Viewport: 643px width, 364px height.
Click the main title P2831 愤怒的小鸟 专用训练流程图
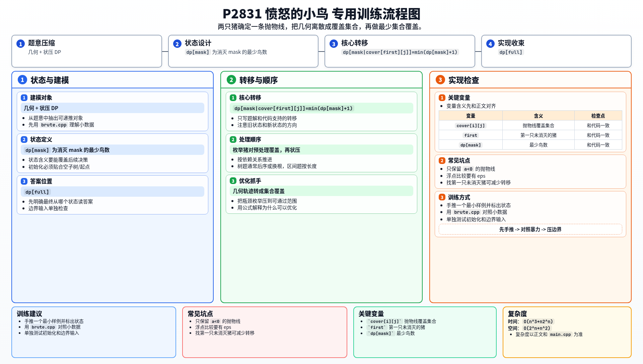coord(321,14)
